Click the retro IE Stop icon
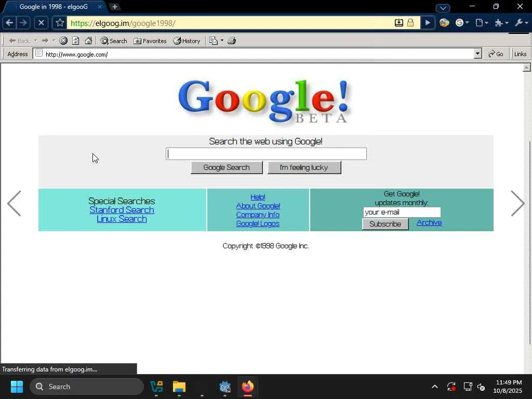This screenshot has width=532, height=399. tap(63, 41)
